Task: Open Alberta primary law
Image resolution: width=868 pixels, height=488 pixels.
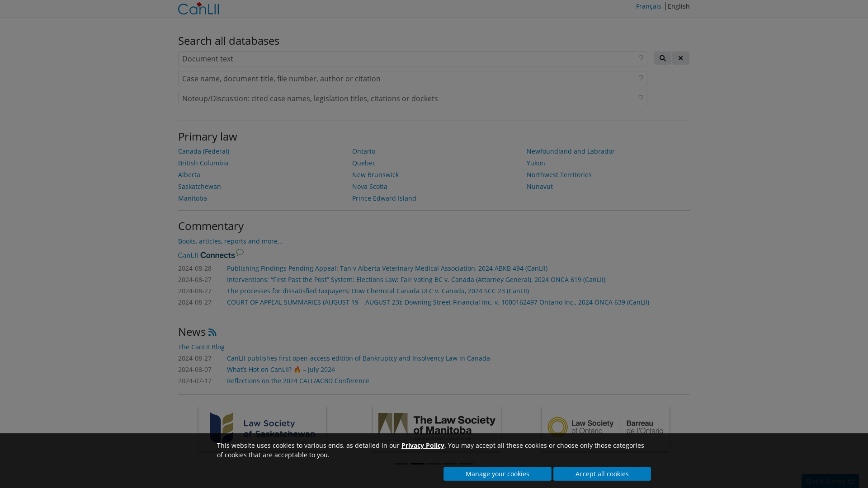Action: click(189, 175)
